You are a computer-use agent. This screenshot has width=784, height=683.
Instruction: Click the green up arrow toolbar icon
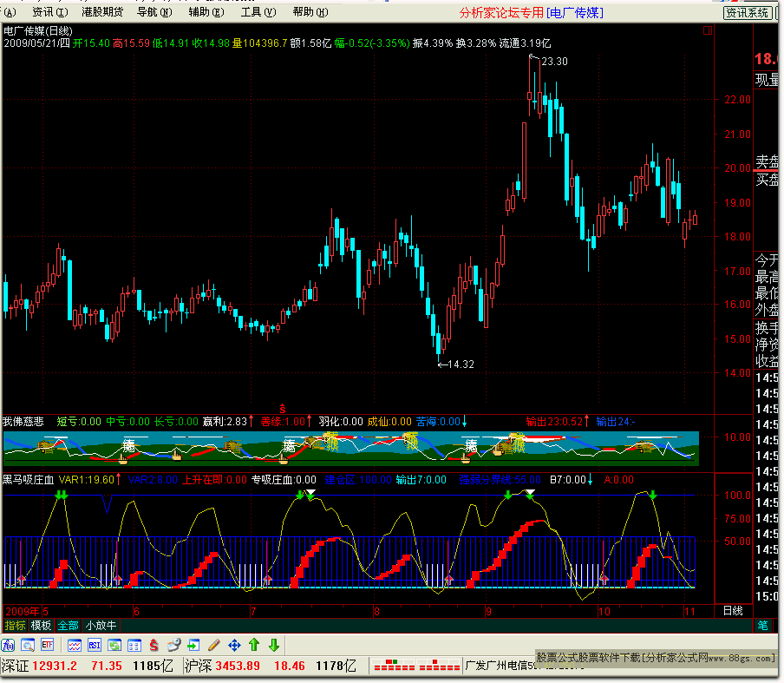pyautogui.click(x=254, y=645)
